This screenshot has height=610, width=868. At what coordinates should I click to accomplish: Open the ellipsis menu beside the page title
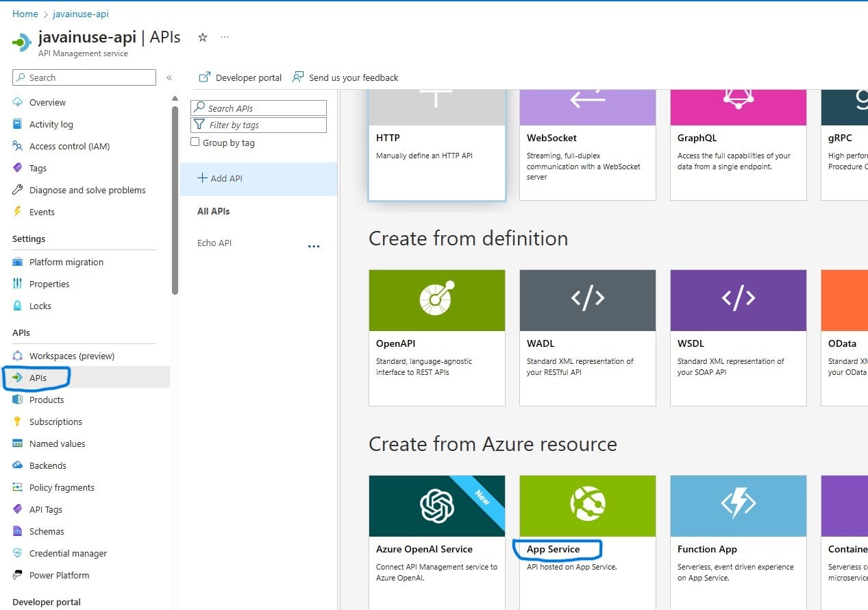(x=225, y=38)
